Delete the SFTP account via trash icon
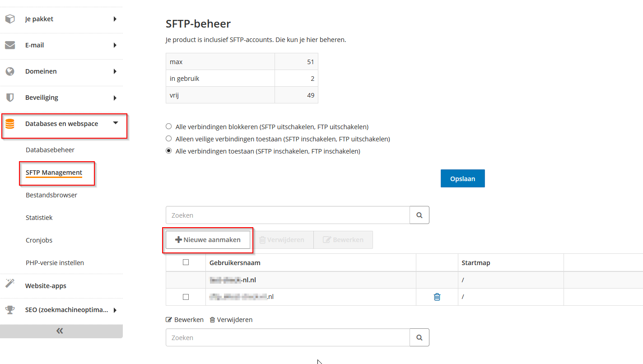Screen dimensions: 643x364 click(436, 297)
